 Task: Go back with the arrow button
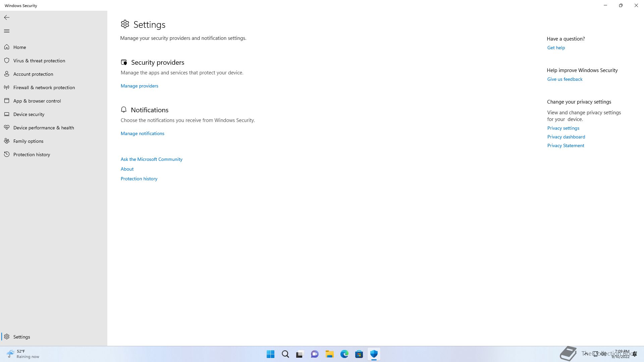tap(7, 17)
